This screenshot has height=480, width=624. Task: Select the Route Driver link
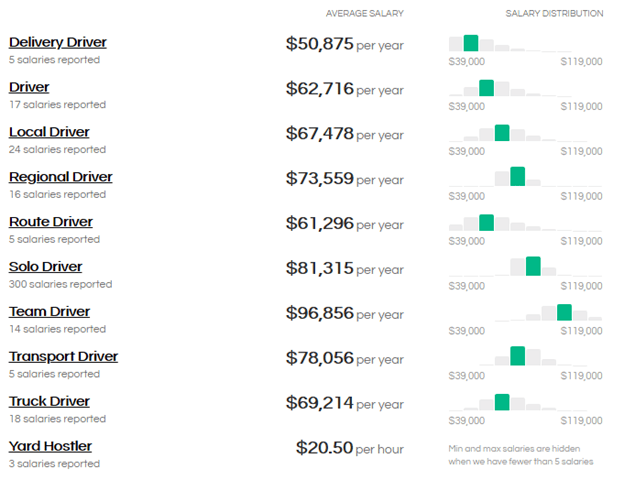(50, 222)
